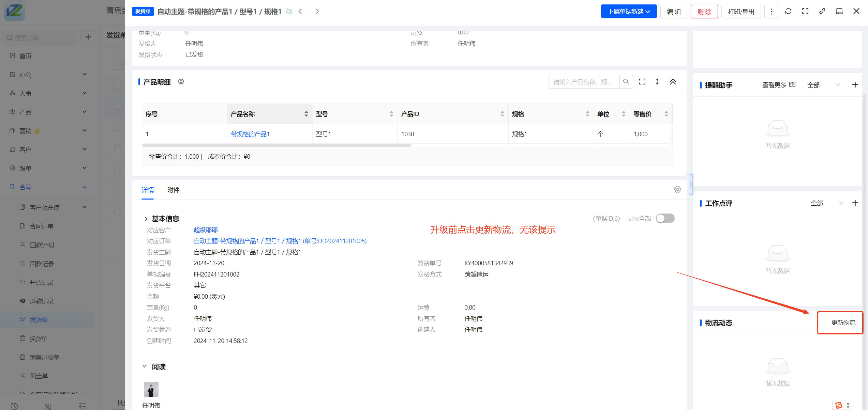Image resolution: width=868 pixels, height=410 pixels.
Task: Copy link via chain icon
Action: point(822,12)
